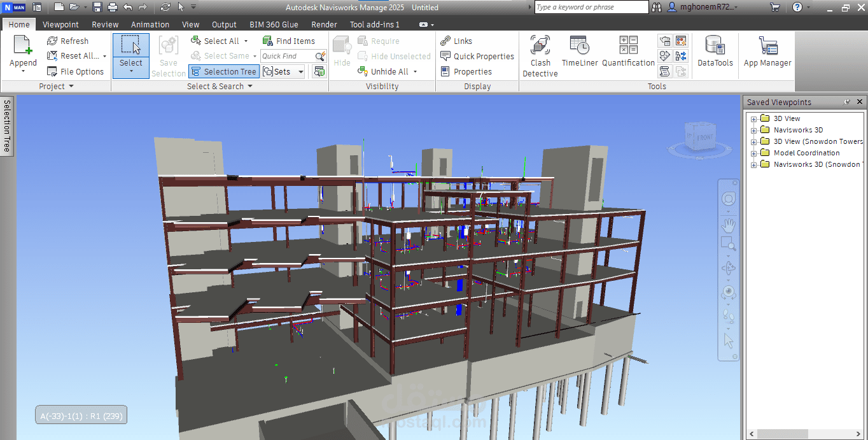The image size is (868, 440).
Task: Click the Print icon in the title bar
Action: click(x=113, y=7)
